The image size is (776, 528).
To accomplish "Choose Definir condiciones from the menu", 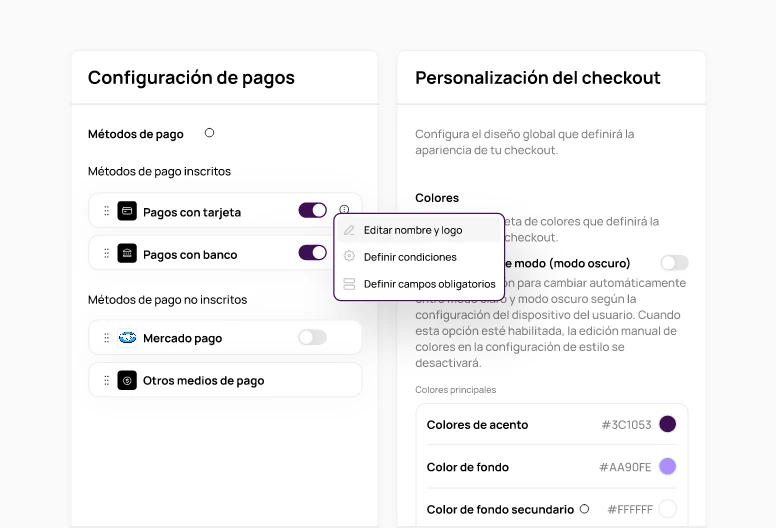I will (x=419, y=257).
